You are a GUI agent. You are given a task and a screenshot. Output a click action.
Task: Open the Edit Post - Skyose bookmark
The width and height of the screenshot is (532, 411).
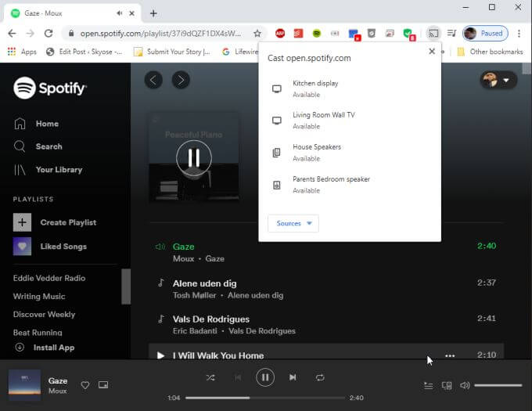coord(84,52)
